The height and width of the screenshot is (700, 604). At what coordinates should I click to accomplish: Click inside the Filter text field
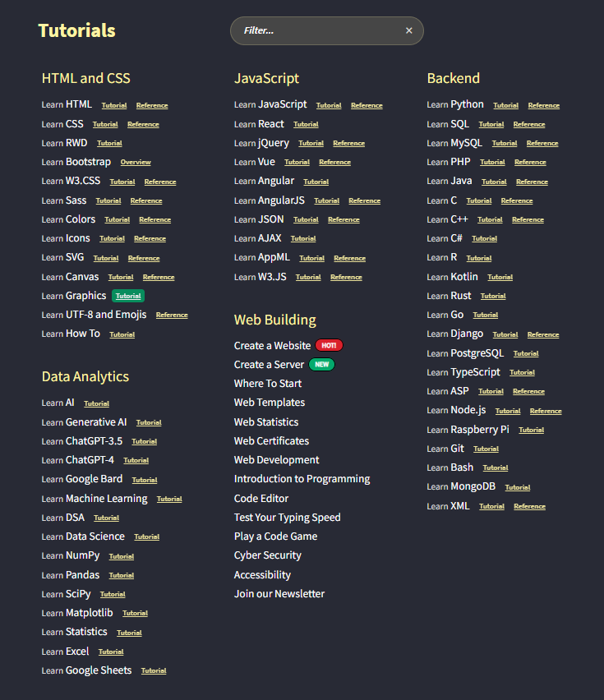pos(312,30)
